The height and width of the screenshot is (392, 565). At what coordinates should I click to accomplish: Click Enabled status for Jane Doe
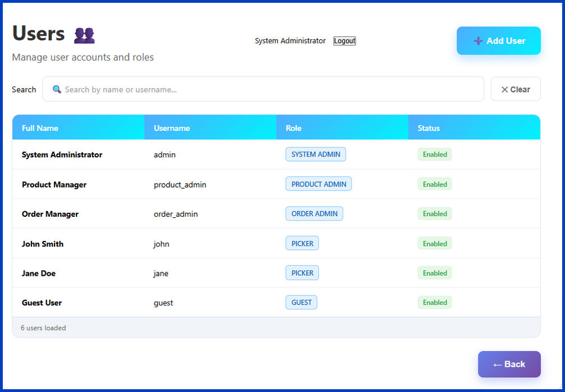tap(435, 273)
